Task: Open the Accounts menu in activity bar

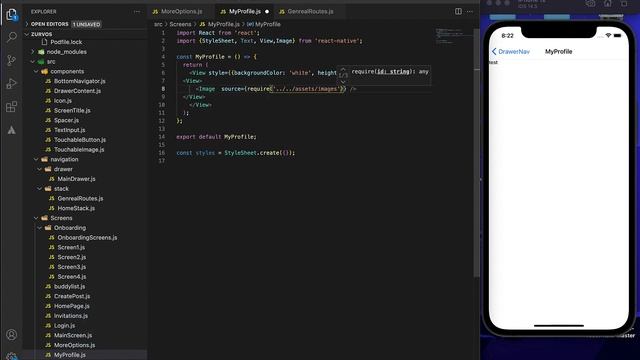Action: point(11,335)
